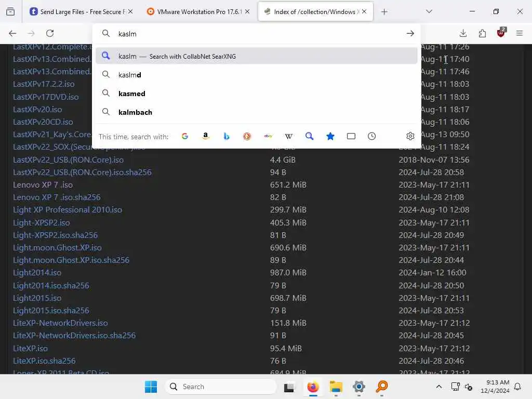The width and height of the screenshot is (532, 399).
Task: Open the Light2015.iso.sha256 link
Action: tap(51, 311)
